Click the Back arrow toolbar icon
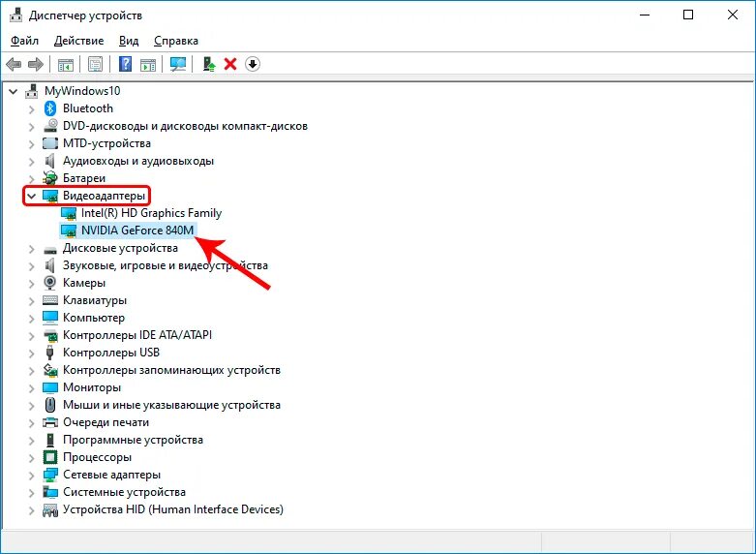This screenshot has width=756, height=554. click(14, 64)
